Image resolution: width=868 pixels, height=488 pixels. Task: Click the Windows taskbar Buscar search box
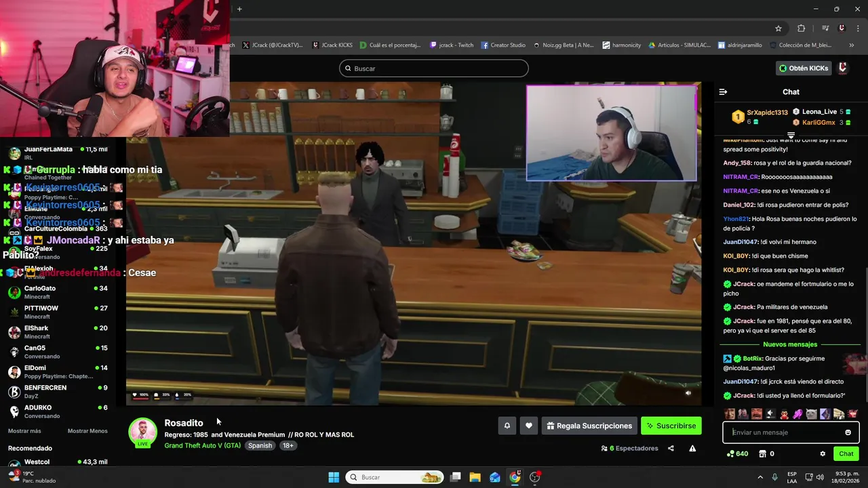(x=395, y=477)
